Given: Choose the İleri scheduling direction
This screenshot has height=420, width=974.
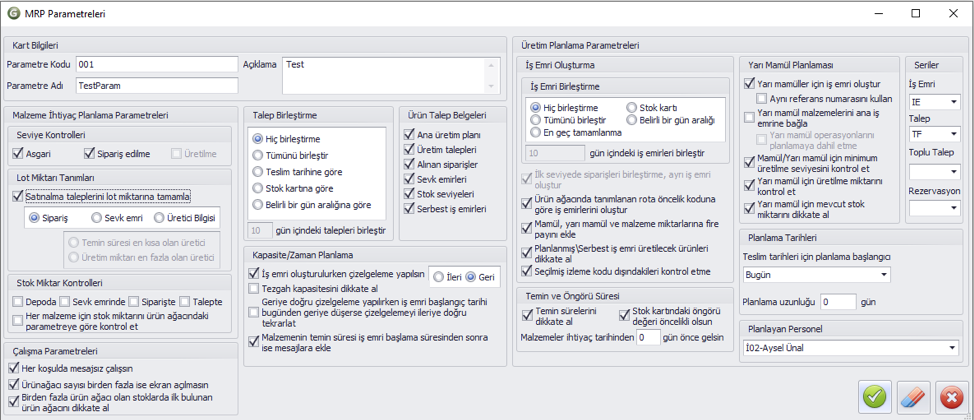Looking at the screenshot, I should (440, 277).
